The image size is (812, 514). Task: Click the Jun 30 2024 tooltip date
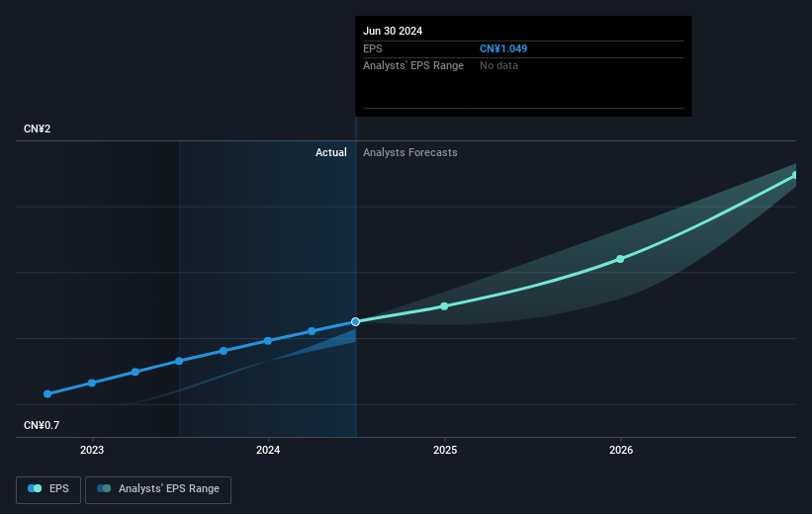(x=393, y=31)
